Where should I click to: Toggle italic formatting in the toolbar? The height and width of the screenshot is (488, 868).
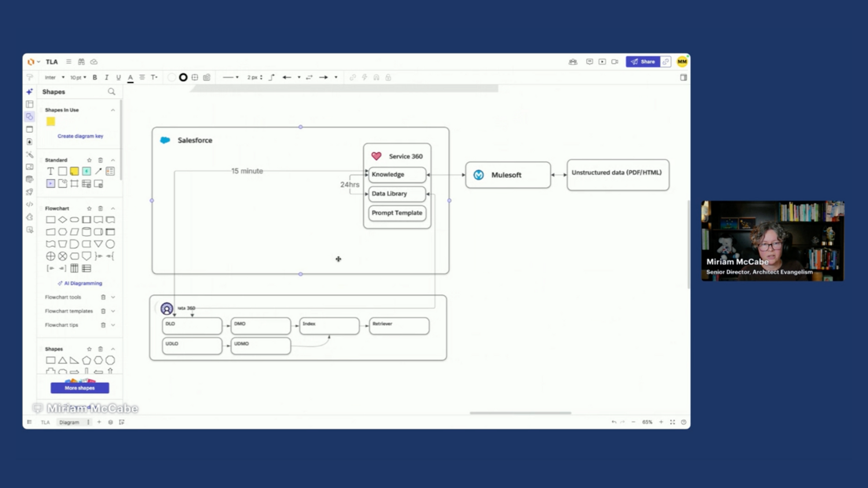click(106, 77)
